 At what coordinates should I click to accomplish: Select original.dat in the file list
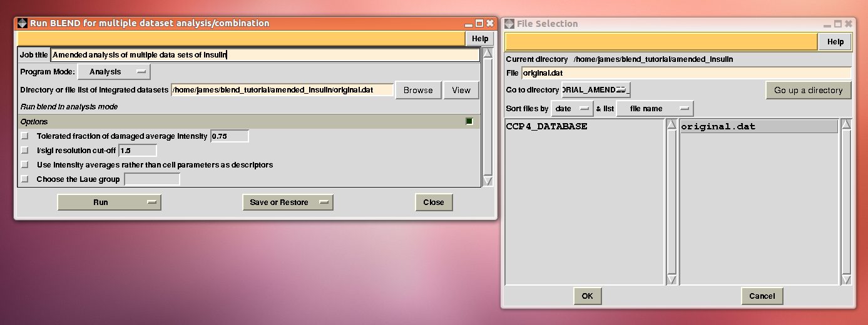(718, 126)
